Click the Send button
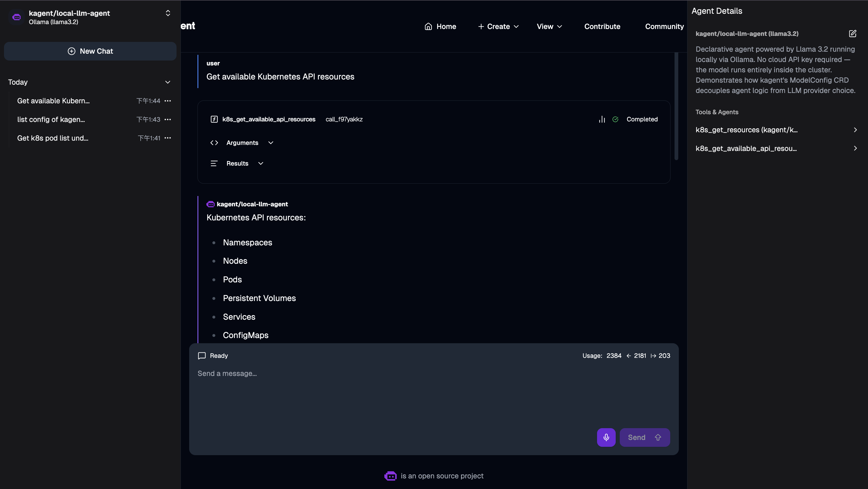The image size is (868, 489). pyautogui.click(x=644, y=437)
